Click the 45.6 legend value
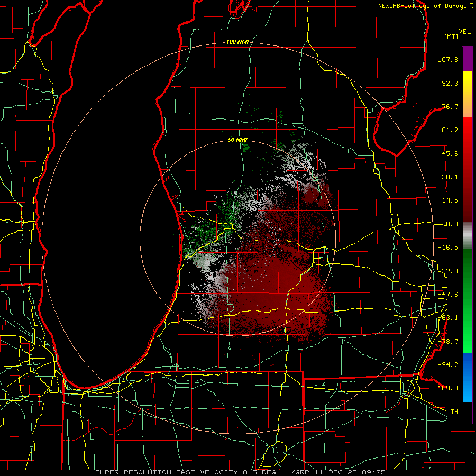 [450, 153]
